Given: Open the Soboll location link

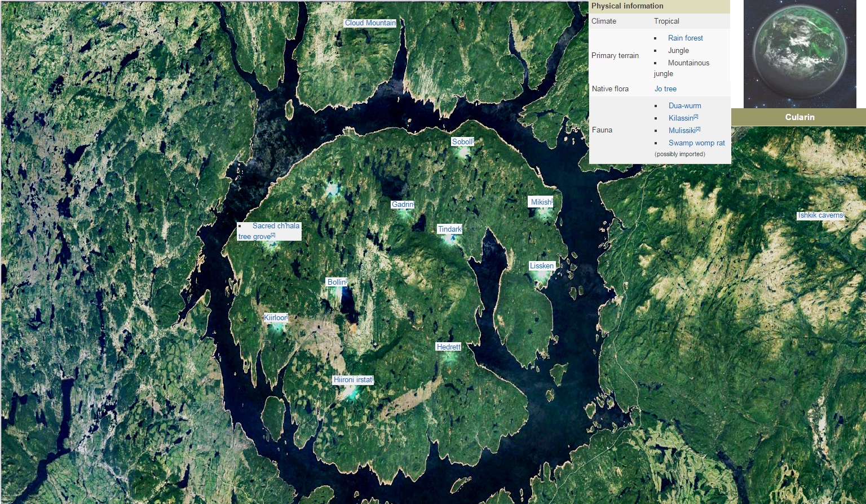Looking at the screenshot, I should tap(462, 142).
